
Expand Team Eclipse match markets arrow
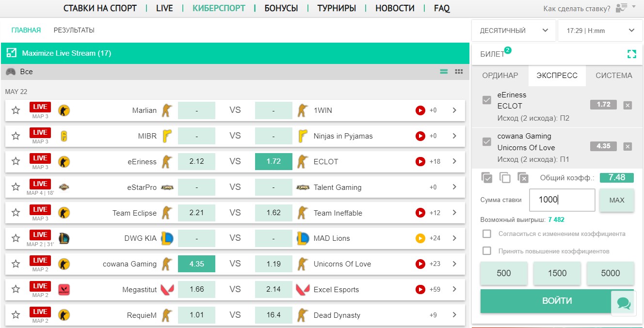point(454,213)
